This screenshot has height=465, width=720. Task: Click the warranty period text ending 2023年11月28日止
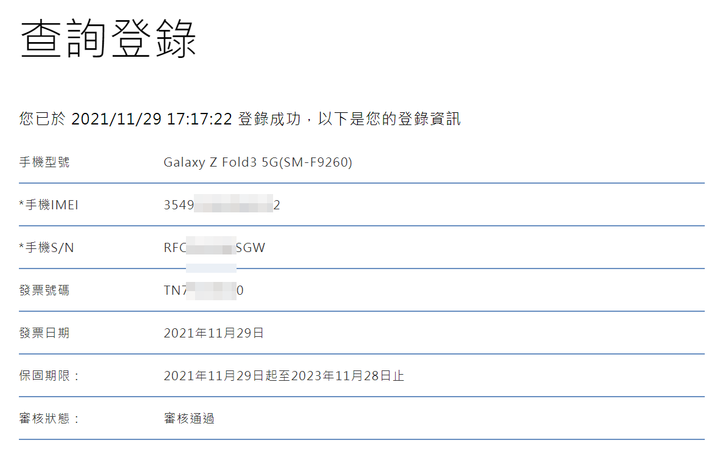[x=284, y=376]
